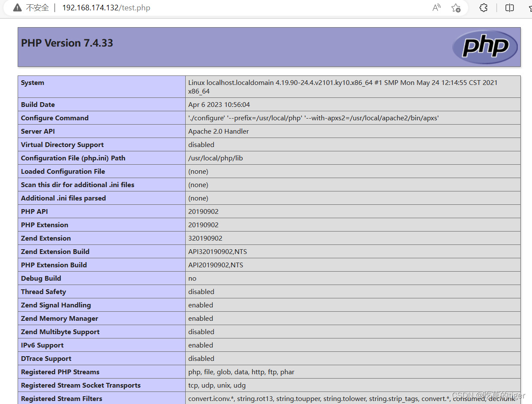Click the convert.iconv.* stream filters value
The height and width of the screenshot is (404, 532).
(x=352, y=398)
